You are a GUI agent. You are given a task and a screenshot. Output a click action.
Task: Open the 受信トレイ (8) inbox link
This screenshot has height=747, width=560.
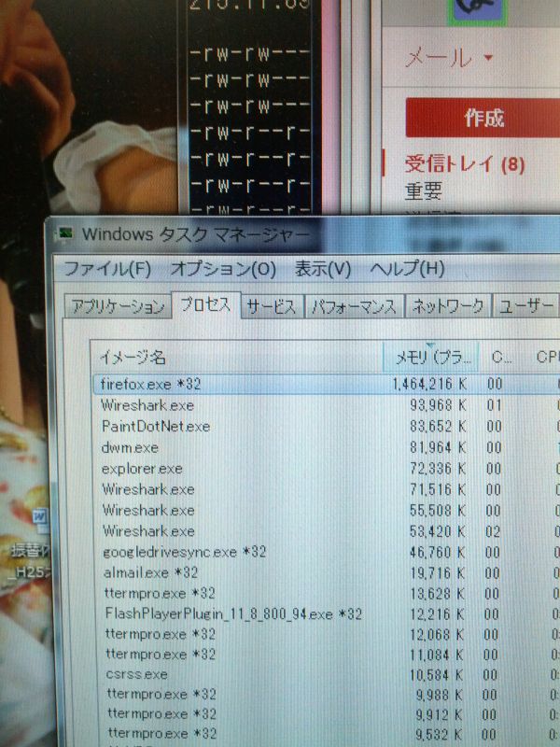tap(465, 164)
